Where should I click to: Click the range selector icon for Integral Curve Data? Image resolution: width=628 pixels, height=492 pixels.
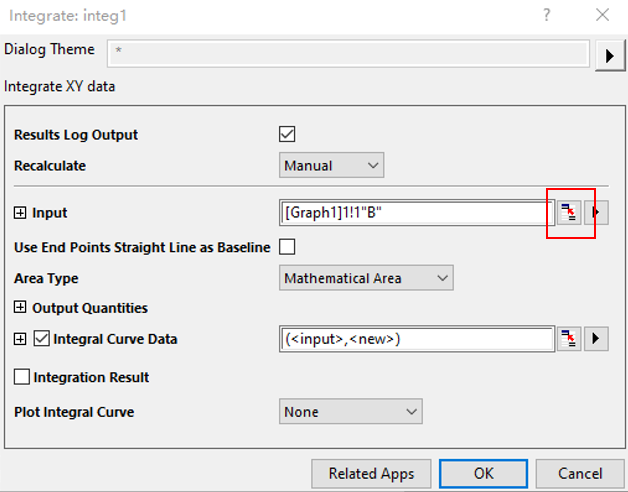click(x=569, y=339)
